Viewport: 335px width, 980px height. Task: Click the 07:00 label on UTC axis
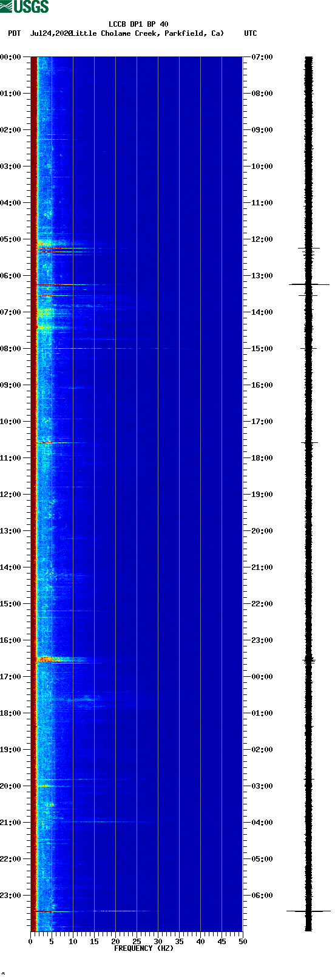262,57
